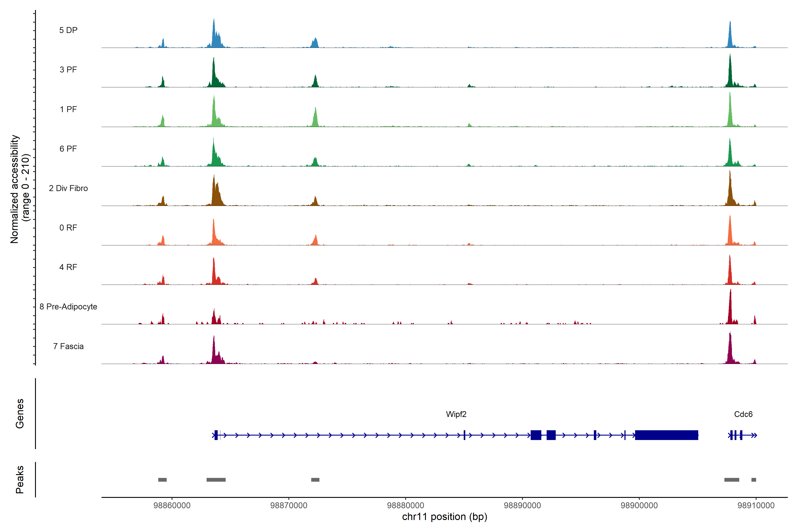
Task: Click the 1 PF track label
Action: (x=68, y=109)
